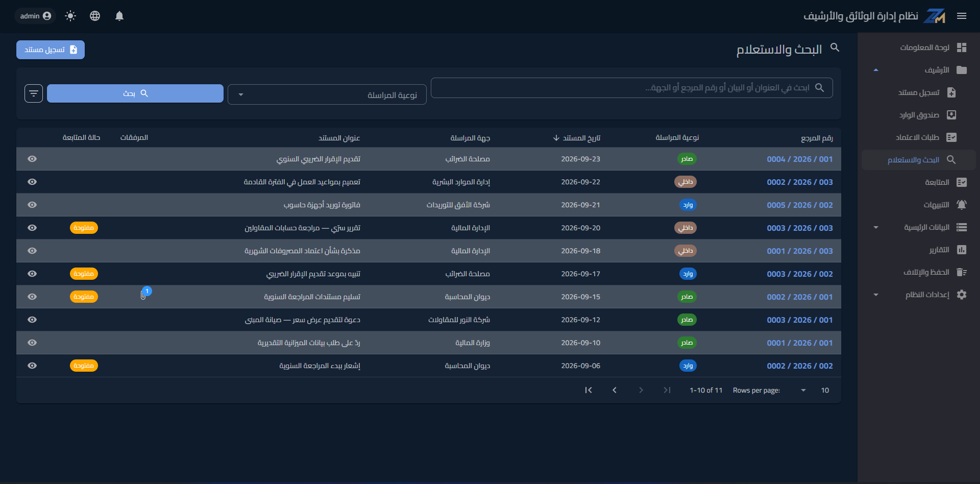Image resolution: width=980 pixels, height=484 pixels.
Task: Click the تسجيل مستند button at top
Action: pos(51,50)
